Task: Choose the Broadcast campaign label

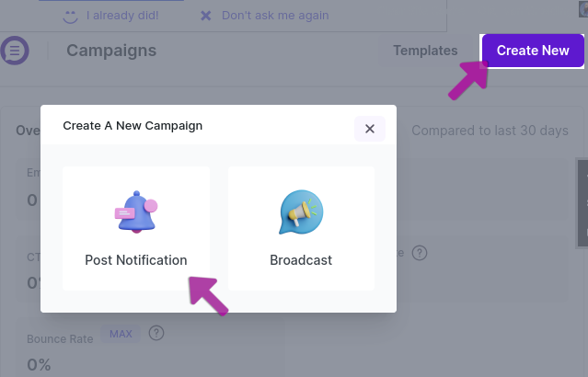Action: click(301, 260)
